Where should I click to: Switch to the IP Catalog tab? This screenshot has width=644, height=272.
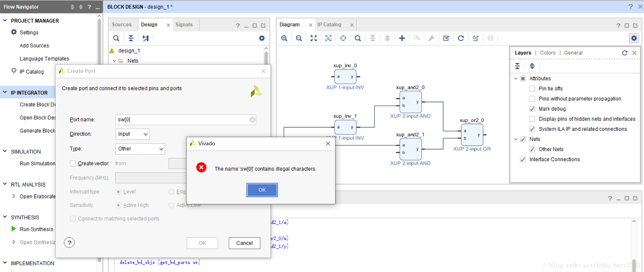tap(329, 25)
